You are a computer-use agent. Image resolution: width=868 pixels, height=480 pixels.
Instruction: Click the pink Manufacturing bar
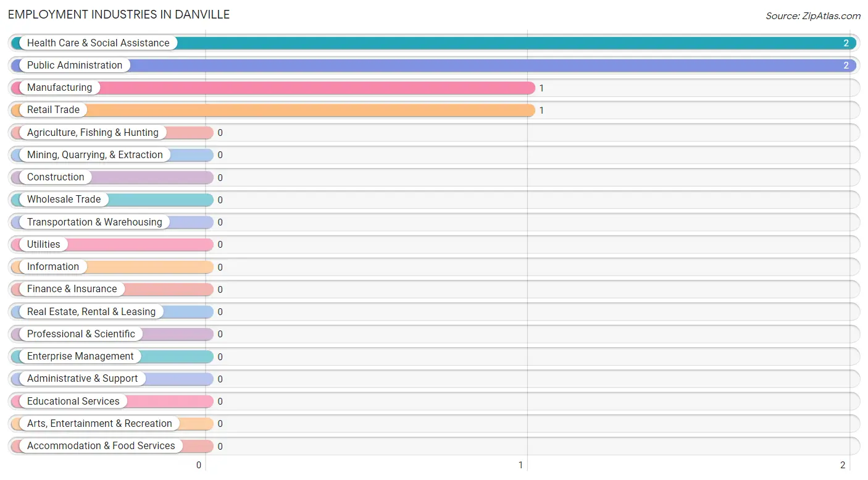coord(273,88)
